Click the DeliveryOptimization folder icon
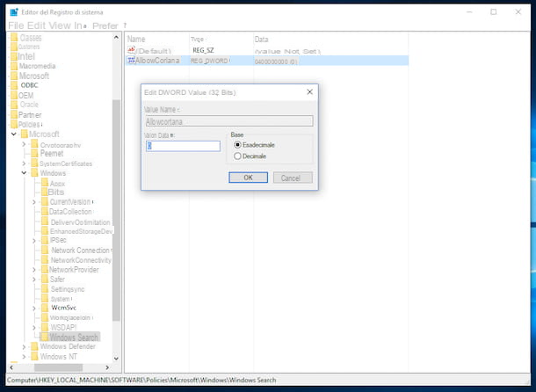This screenshot has height=392, width=536. [x=45, y=221]
